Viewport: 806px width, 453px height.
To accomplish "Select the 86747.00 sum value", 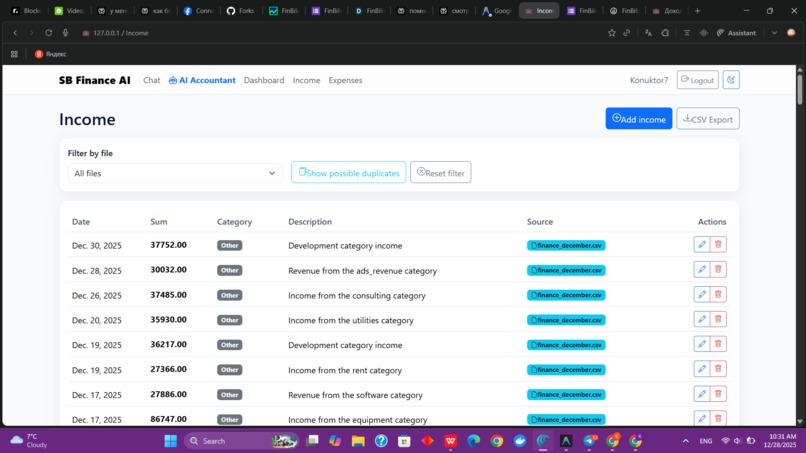I will coord(168,419).
